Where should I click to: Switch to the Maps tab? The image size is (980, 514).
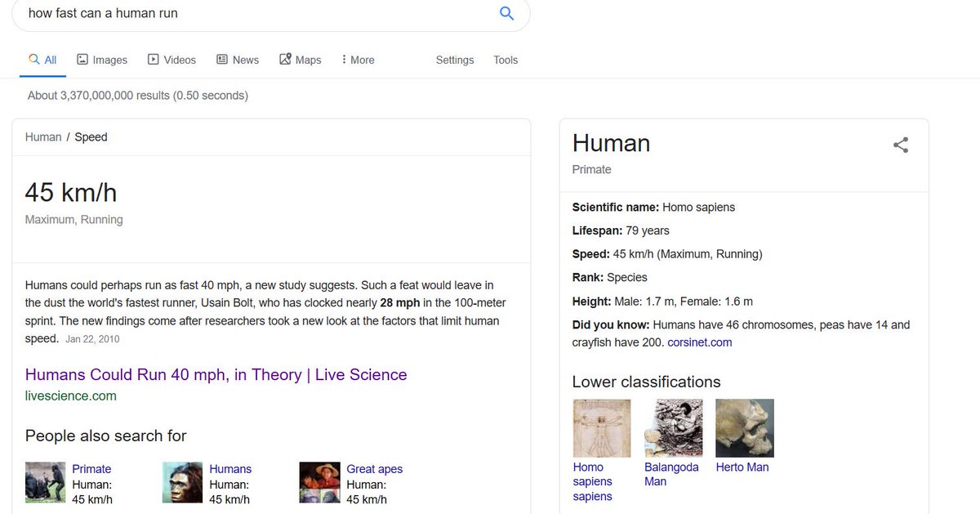[x=301, y=60]
